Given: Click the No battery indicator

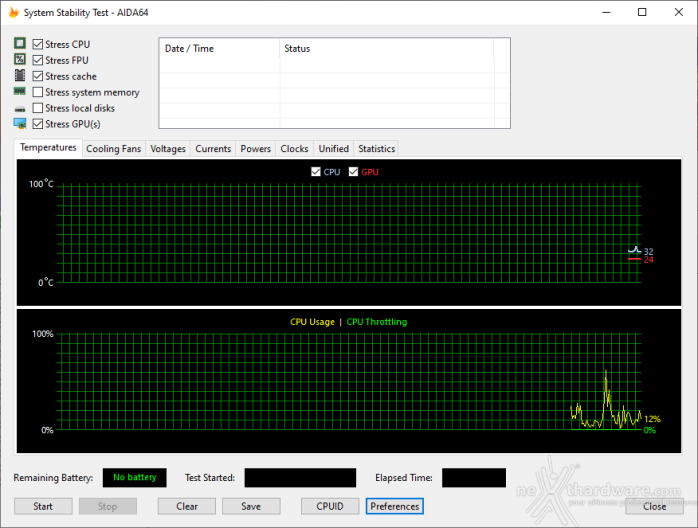Looking at the screenshot, I should tap(135, 478).
